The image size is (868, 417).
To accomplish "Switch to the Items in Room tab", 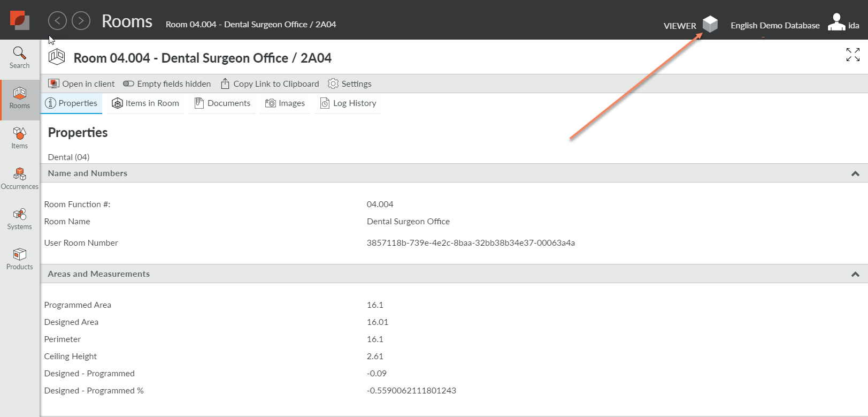I will [145, 103].
